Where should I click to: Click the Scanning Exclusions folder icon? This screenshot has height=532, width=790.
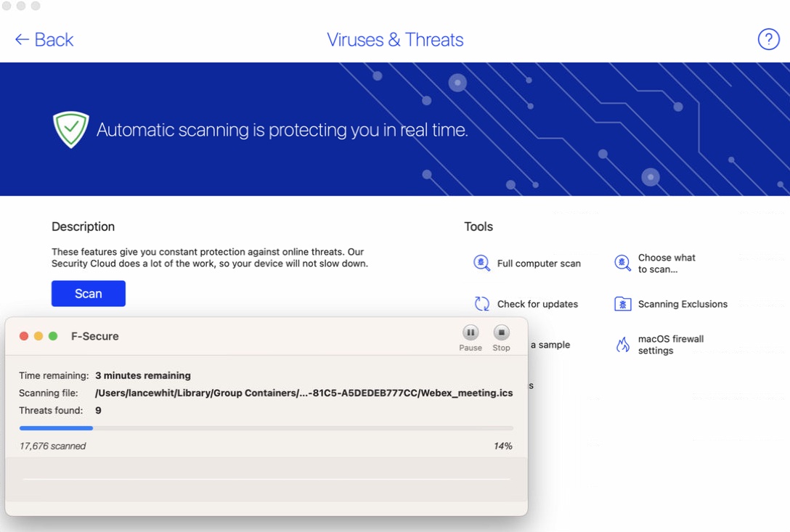point(623,304)
